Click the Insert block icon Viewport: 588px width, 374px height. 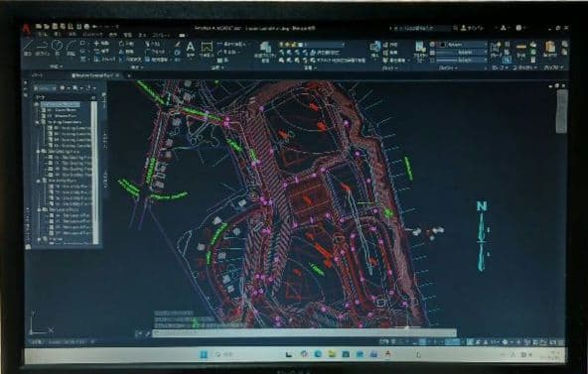click(x=375, y=49)
